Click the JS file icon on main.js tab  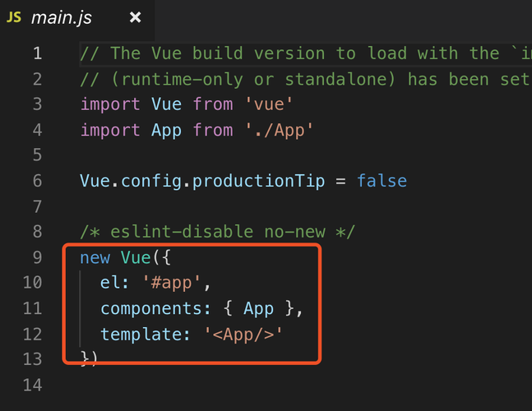(x=14, y=17)
